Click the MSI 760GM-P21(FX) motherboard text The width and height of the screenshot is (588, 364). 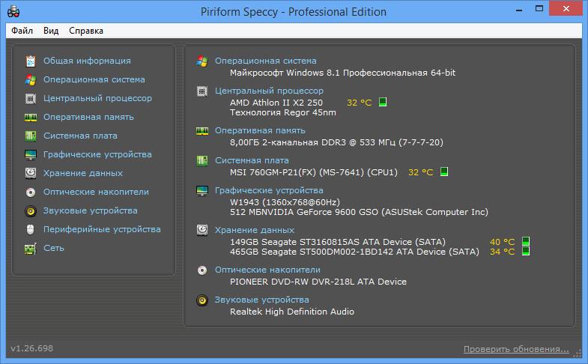(x=314, y=172)
